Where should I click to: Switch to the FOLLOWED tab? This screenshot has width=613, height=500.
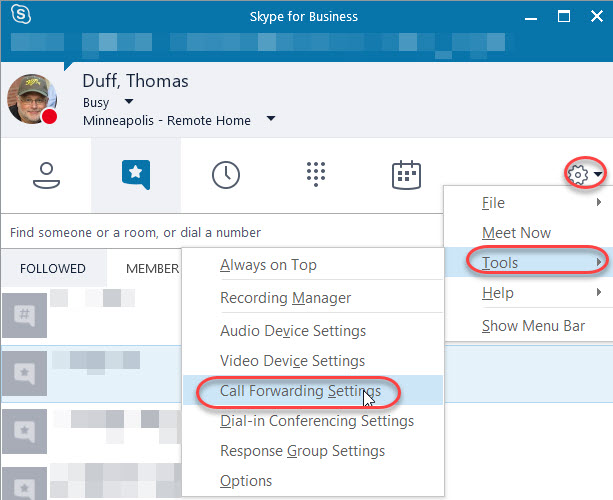coord(53,269)
